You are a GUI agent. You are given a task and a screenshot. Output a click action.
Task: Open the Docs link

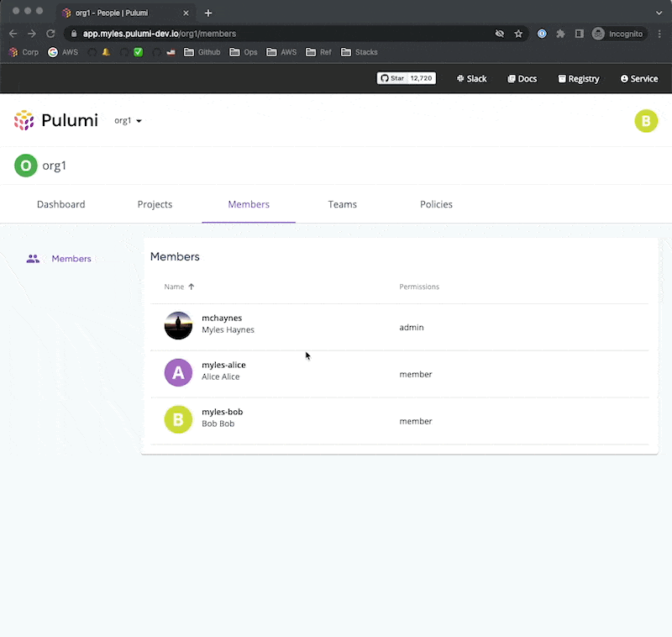coord(522,79)
